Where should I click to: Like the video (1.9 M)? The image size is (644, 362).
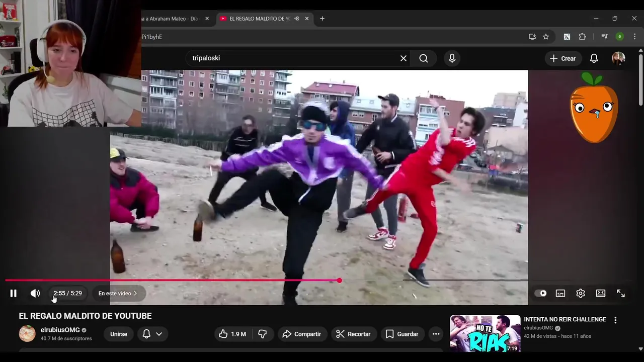[233, 334]
